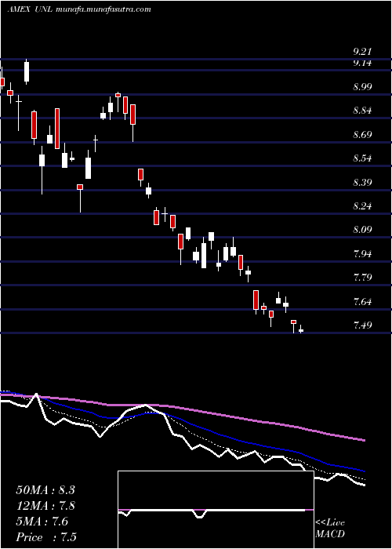Click the blue 12MA line at its right end
This screenshot has height=549, width=392.
pyautogui.click(x=364, y=471)
